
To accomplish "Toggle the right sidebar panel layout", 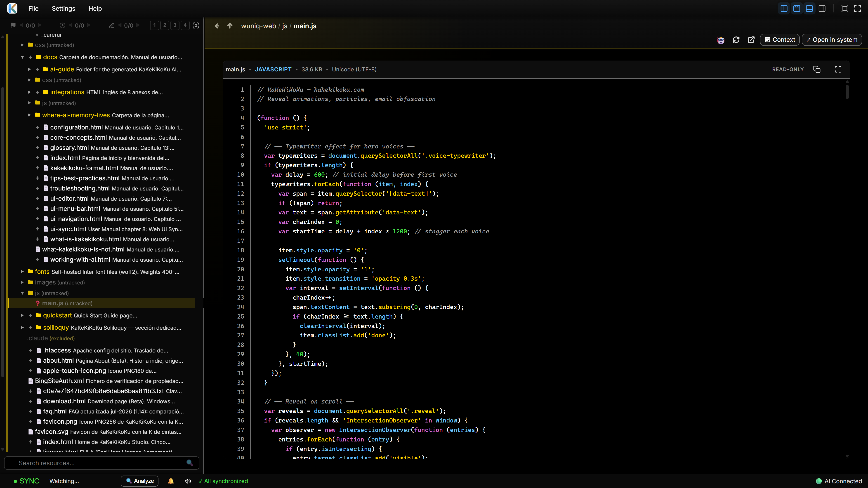I will (822, 8).
